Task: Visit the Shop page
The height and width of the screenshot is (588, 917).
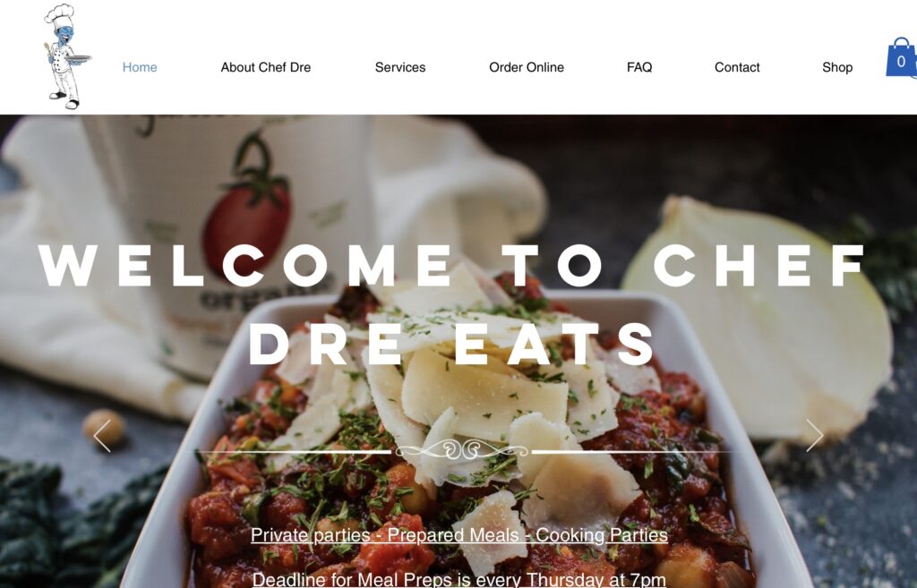Action: point(837,67)
